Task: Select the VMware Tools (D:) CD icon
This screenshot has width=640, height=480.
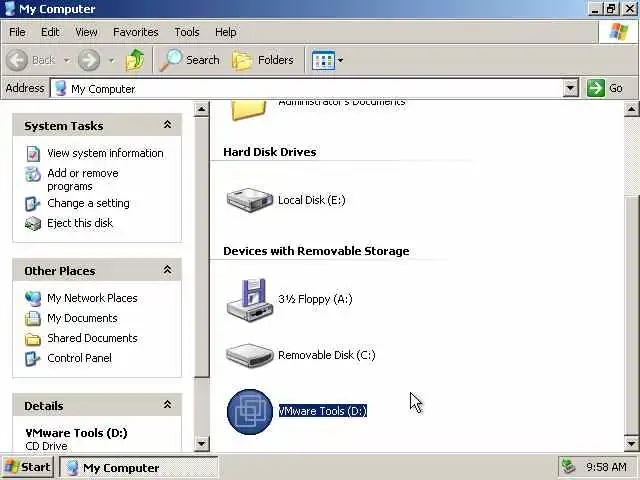Action: 250,411
